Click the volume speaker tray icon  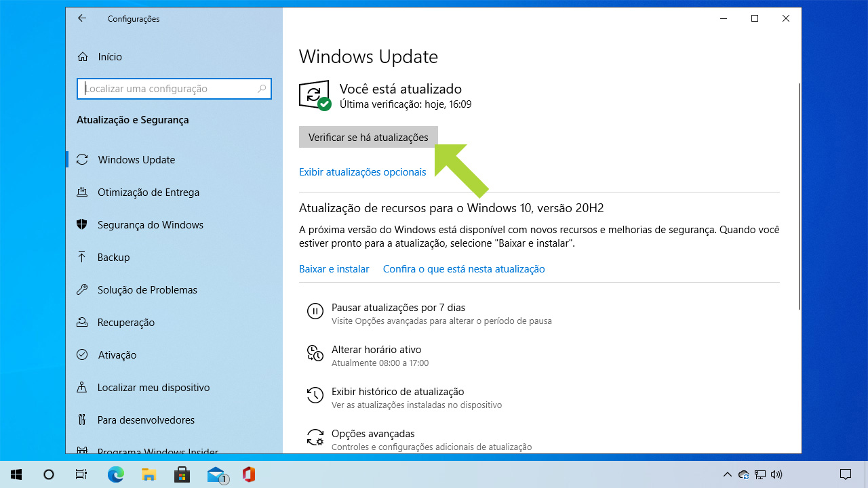777,474
